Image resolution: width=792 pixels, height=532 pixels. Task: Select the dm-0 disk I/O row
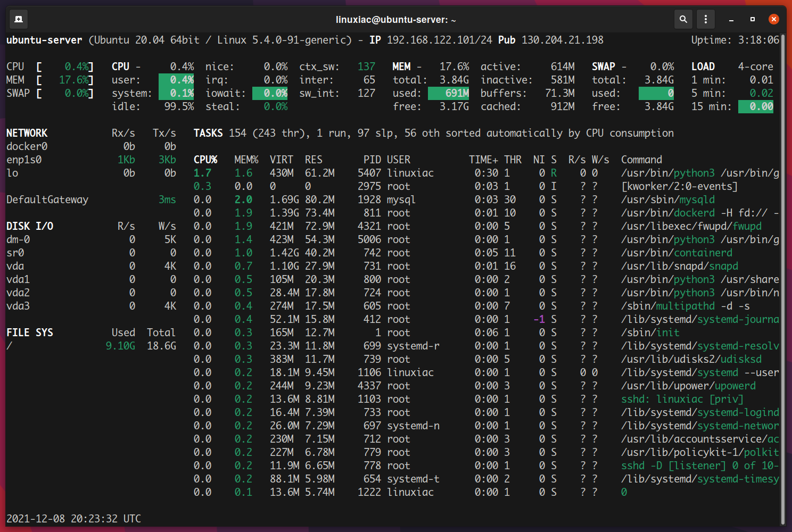[18, 239]
